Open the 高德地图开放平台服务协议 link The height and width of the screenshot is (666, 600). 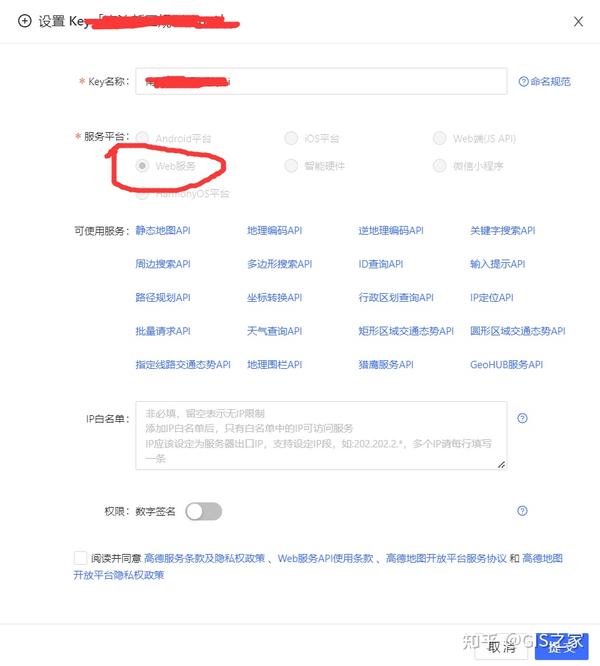pos(446,558)
